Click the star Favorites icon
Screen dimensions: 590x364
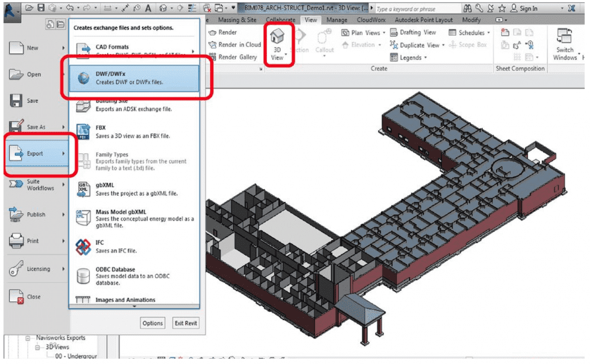tap(502, 8)
